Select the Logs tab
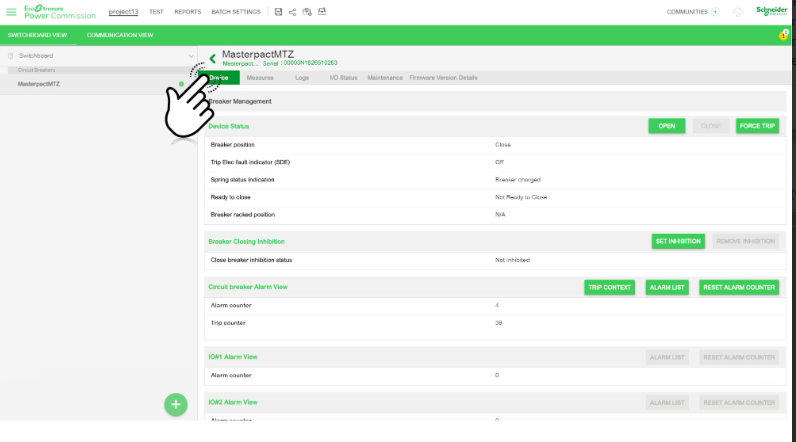 tap(302, 78)
